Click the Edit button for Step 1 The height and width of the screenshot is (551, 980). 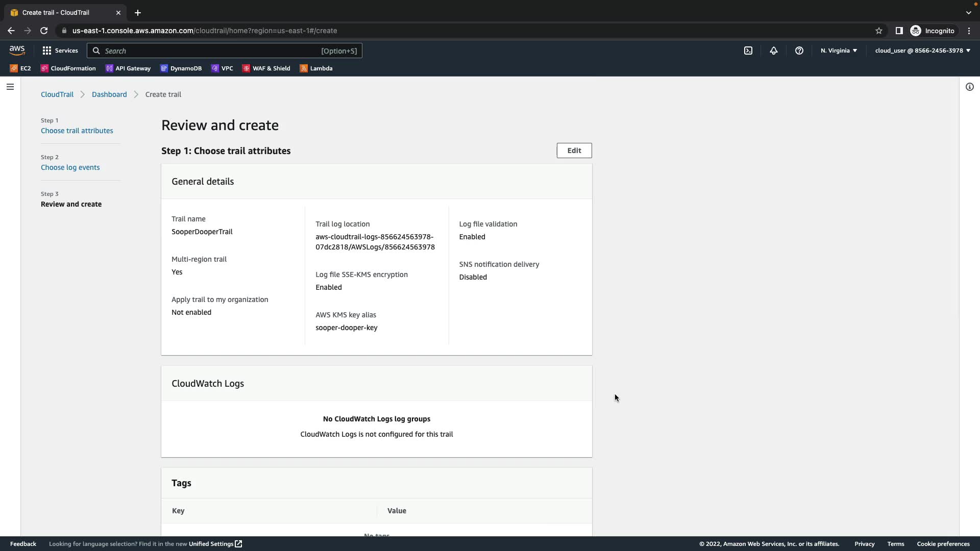tap(574, 151)
